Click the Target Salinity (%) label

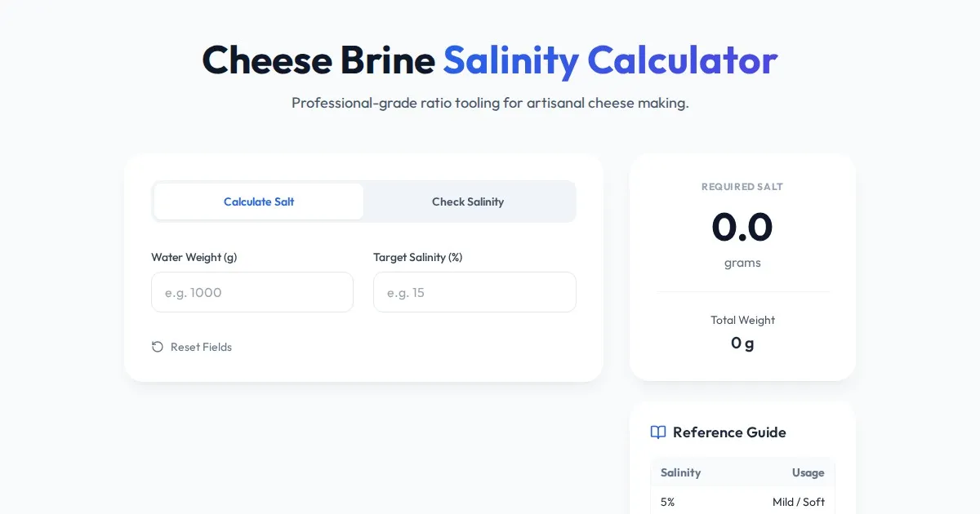[418, 257]
